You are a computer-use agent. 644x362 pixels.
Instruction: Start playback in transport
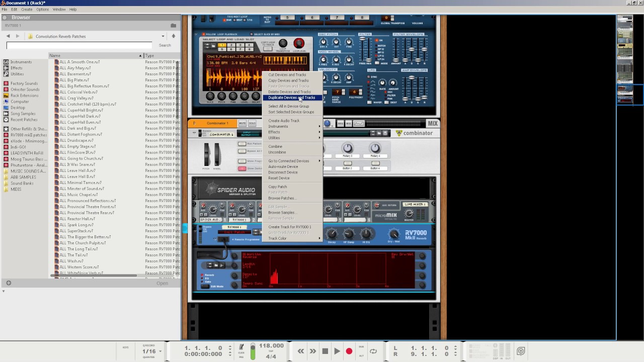click(337, 351)
